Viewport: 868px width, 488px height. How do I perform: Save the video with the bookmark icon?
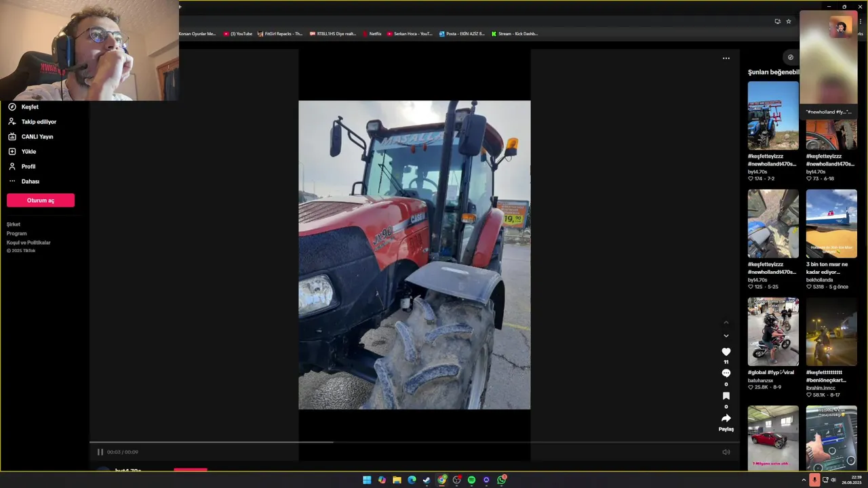pyautogui.click(x=726, y=396)
